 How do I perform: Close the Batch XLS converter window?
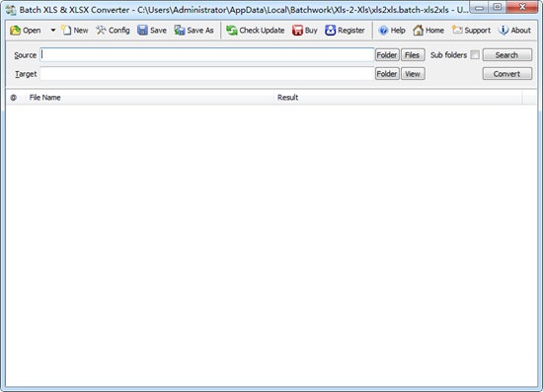pos(522,7)
